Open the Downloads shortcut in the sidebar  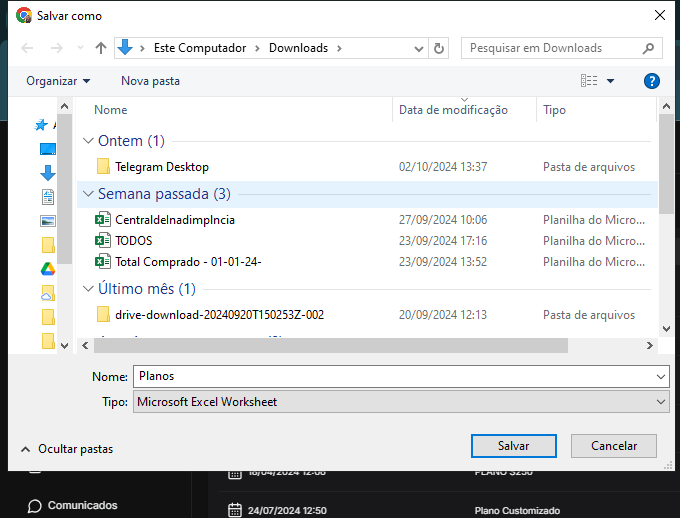coord(47,173)
